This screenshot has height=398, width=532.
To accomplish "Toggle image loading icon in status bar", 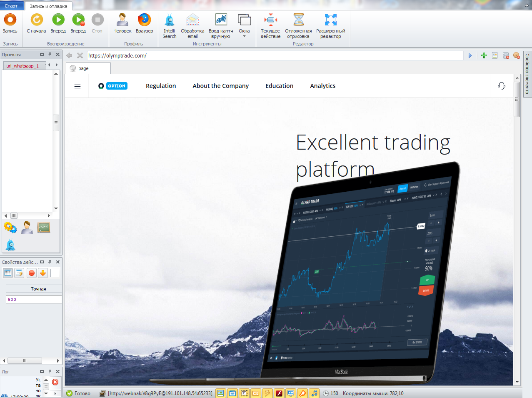I will tap(221, 393).
